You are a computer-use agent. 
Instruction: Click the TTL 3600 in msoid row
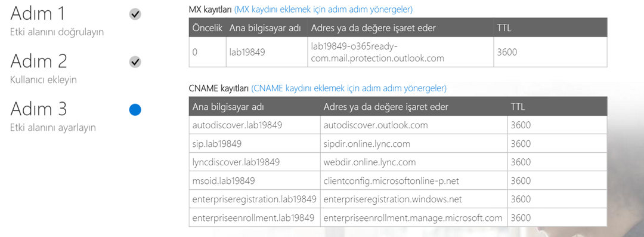click(557, 181)
